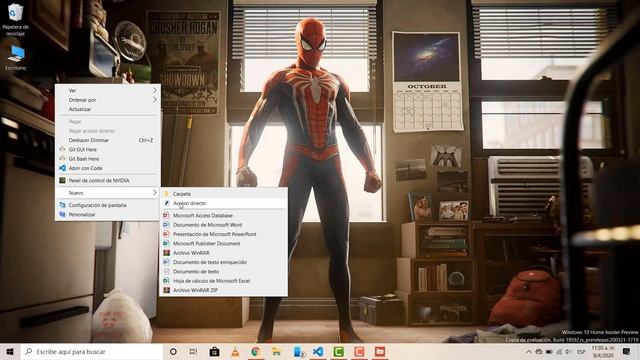
Task: Choose 'Git GUI Here' from the menu
Action: click(107, 149)
